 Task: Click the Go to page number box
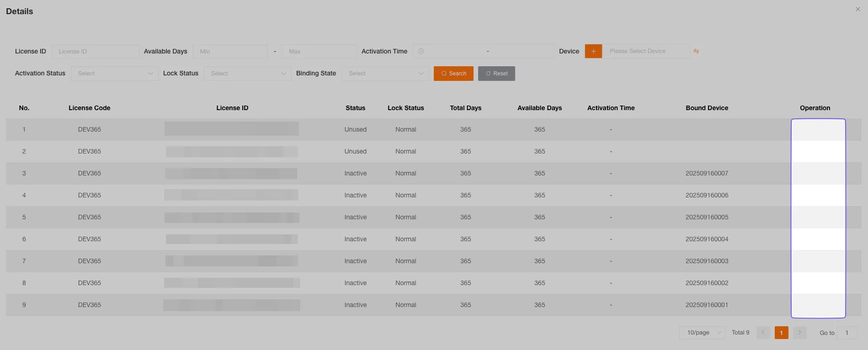coord(847,333)
